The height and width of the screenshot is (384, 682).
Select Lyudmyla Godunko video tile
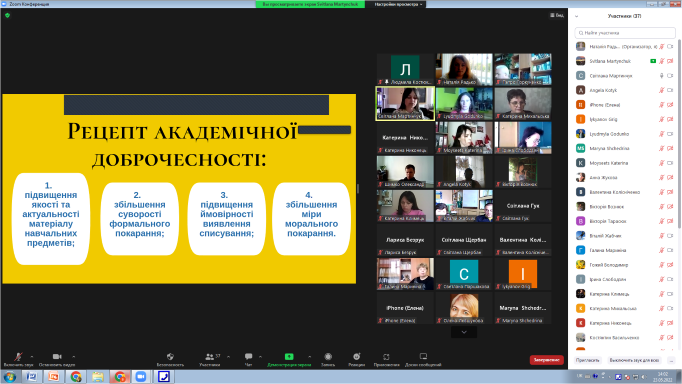coord(464,104)
